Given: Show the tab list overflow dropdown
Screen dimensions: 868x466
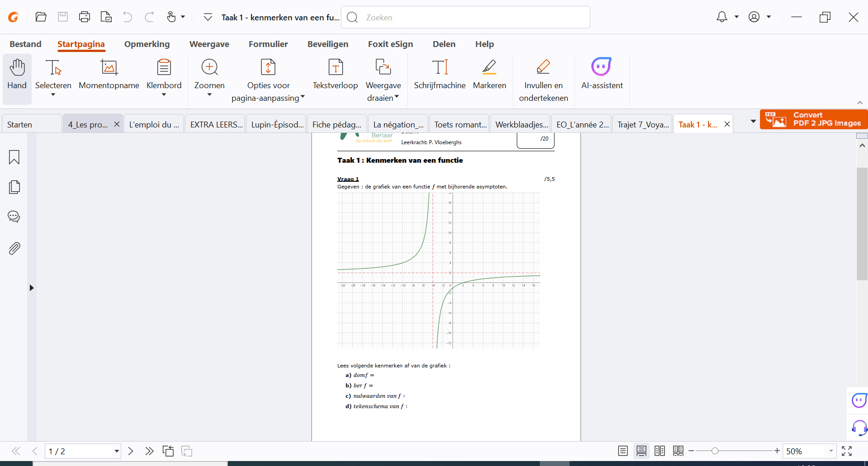Looking at the screenshot, I should click(753, 122).
